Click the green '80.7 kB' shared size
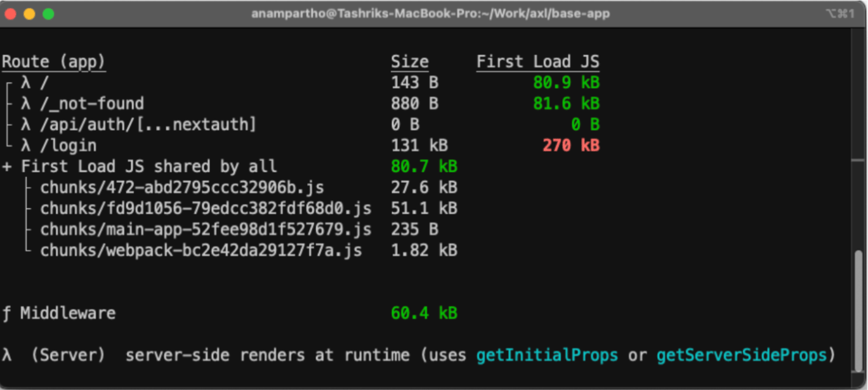The width and height of the screenshot is (868, 390). pyautogui.click(x=424, y=166)
